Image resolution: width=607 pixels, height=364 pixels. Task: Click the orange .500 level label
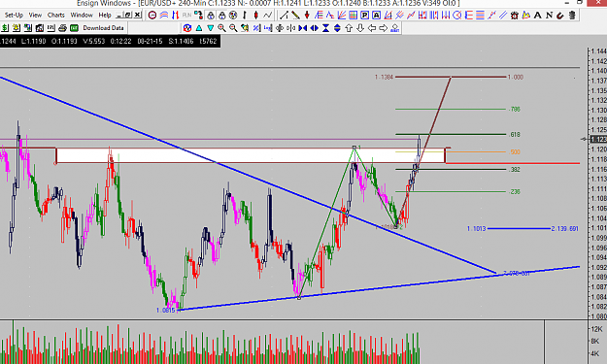515,152
